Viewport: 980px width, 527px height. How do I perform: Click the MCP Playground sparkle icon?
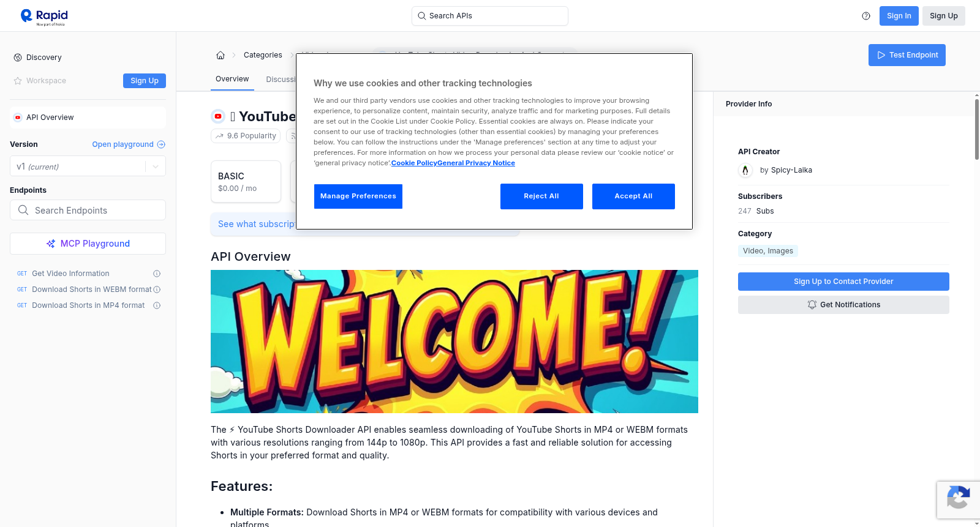51,244
